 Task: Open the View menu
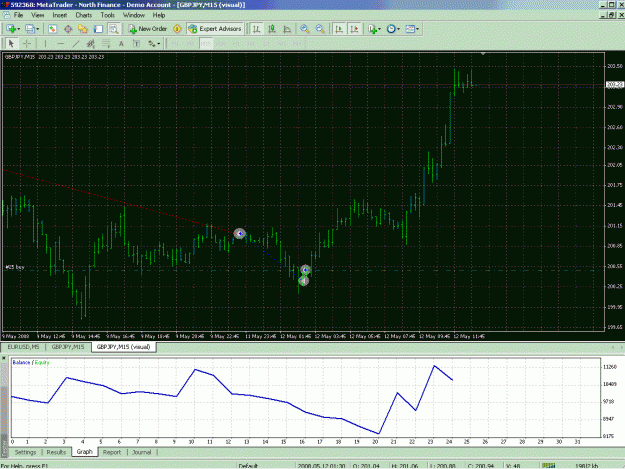pos(37,15)
